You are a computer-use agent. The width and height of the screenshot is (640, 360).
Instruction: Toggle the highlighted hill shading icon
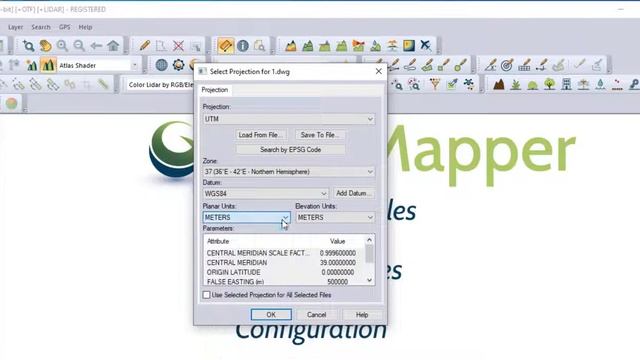(x=48, y=65)
